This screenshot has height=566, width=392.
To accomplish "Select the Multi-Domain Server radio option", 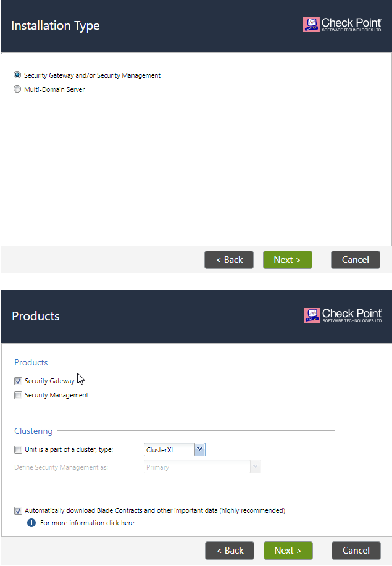I will click(17, 89).
